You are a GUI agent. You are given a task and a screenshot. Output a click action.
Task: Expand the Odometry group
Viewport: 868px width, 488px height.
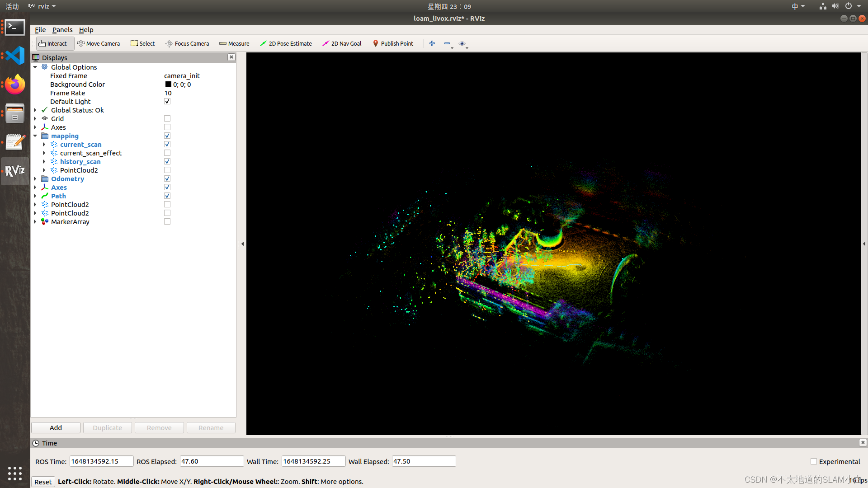[x=35, y=179]
